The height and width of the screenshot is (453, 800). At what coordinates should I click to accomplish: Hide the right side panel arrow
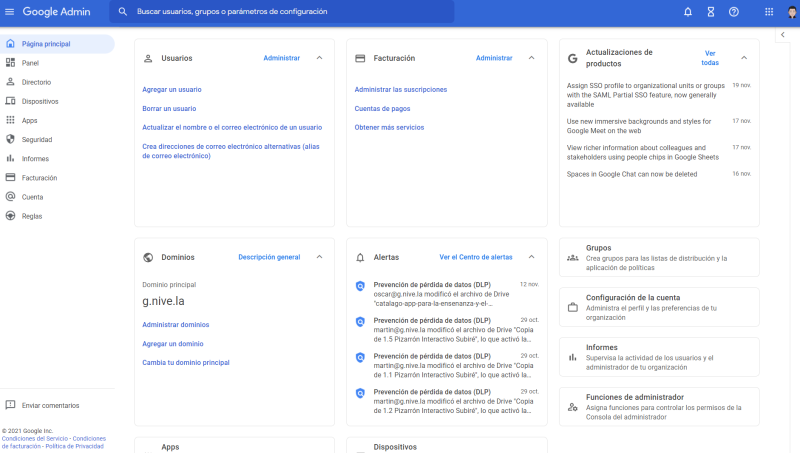782,35
